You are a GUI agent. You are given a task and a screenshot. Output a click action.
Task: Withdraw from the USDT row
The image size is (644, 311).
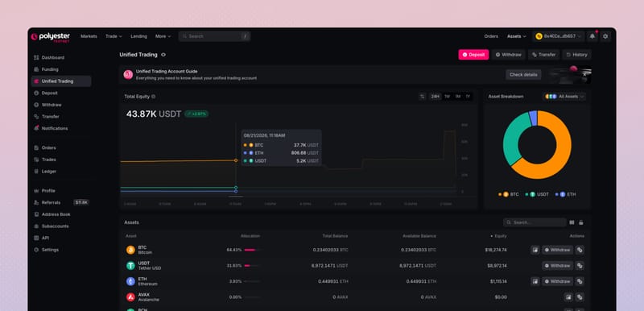[557, 265]
